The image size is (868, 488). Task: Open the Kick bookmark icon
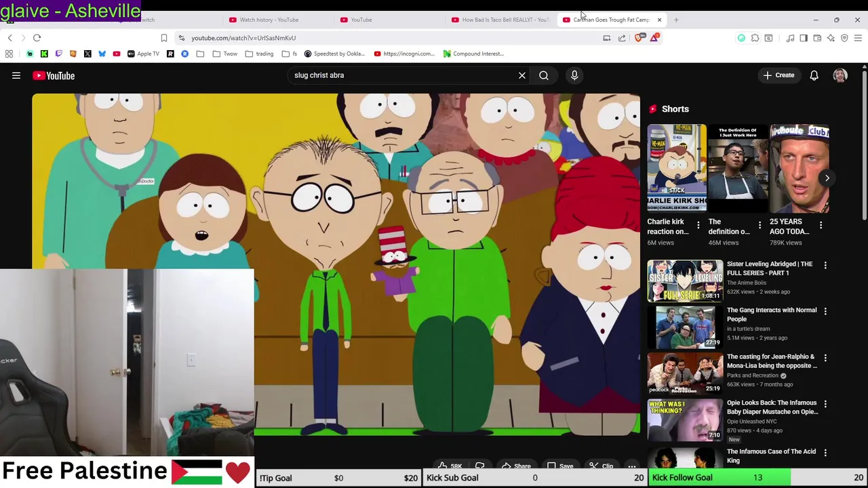[x=44, y=54]
